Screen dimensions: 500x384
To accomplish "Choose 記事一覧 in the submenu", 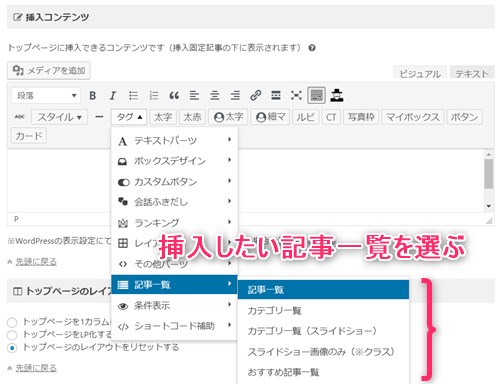I will coord(323,290).
